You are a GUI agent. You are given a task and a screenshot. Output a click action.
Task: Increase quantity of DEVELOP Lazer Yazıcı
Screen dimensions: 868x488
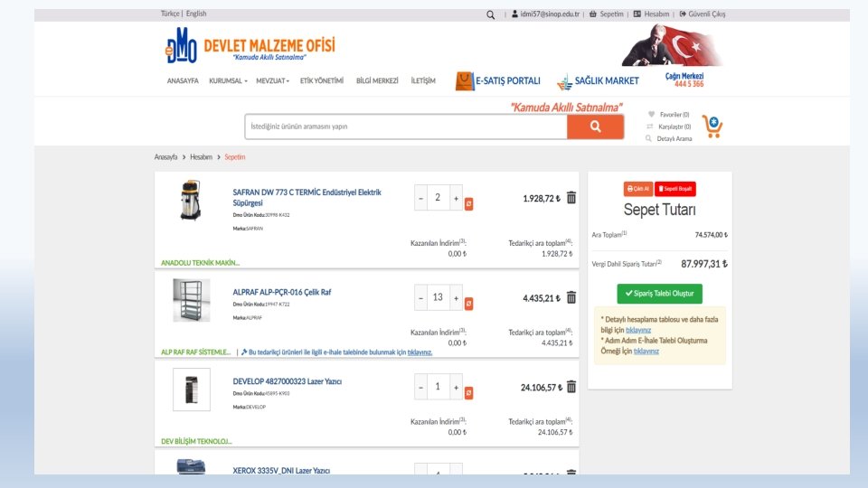pos(456,388)
